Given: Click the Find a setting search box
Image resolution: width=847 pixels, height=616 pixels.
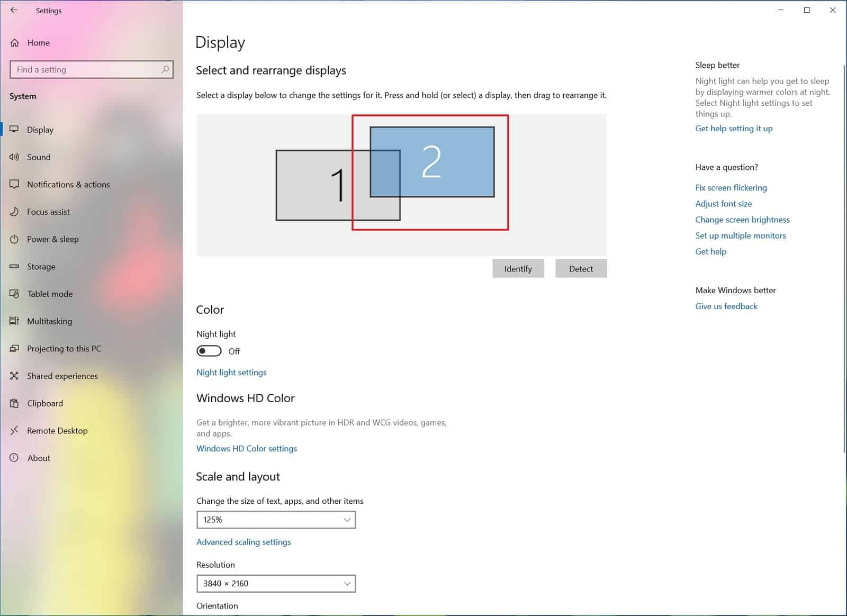Looking at the screenshot, I should [x=87, y=69].
